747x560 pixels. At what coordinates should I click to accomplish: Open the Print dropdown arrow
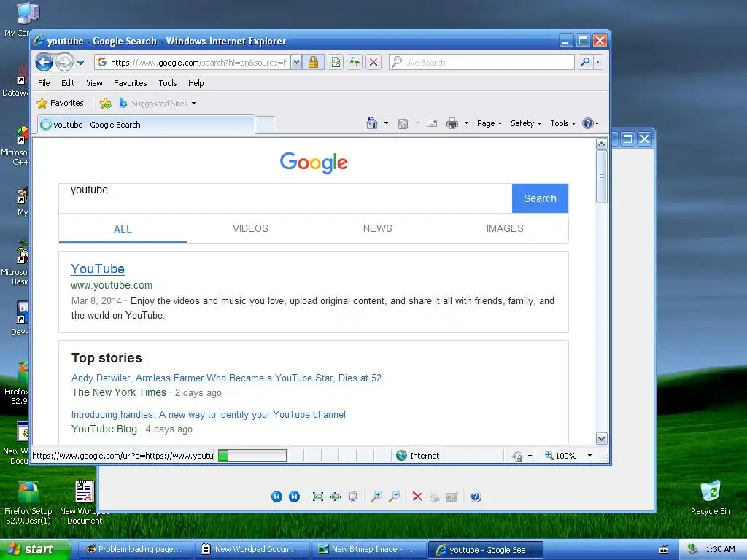click(x=466, y=123)
